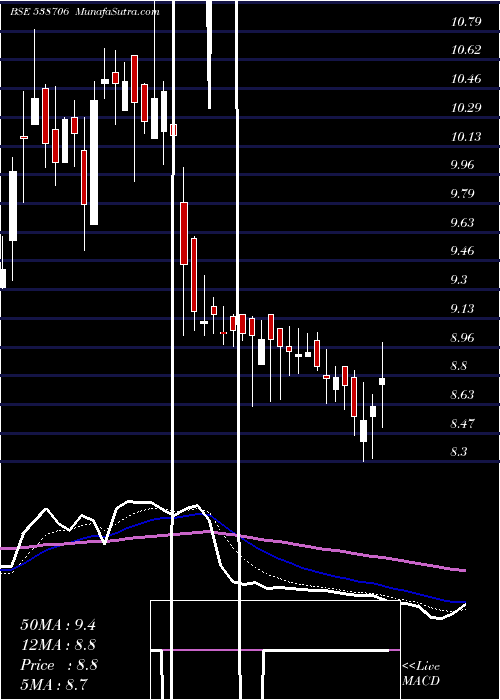Click the 50MA : 9.4 legend value
Screen dimensions: 500x700
[58, 625]
